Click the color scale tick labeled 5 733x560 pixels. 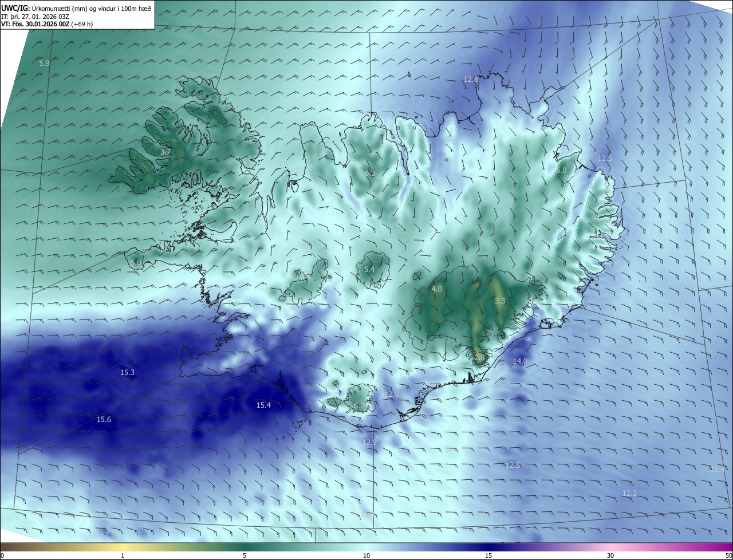point(245,555)
